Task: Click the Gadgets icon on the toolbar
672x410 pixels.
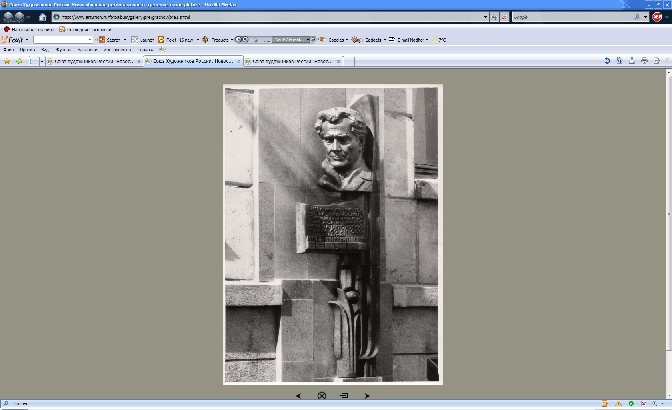Action: point(356,39)
